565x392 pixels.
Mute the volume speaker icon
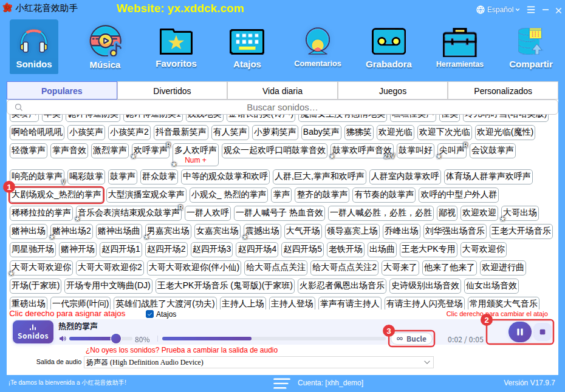[x=63, y=339]
